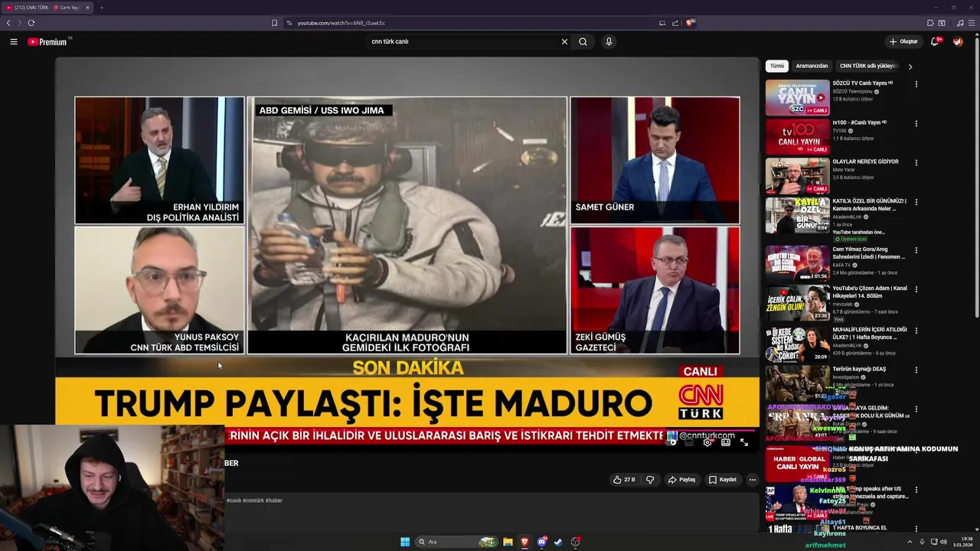The height and width of the screenshot is (551, 980).
Task: Open Brave browser taskbar icon
Action: coord(524,542)
